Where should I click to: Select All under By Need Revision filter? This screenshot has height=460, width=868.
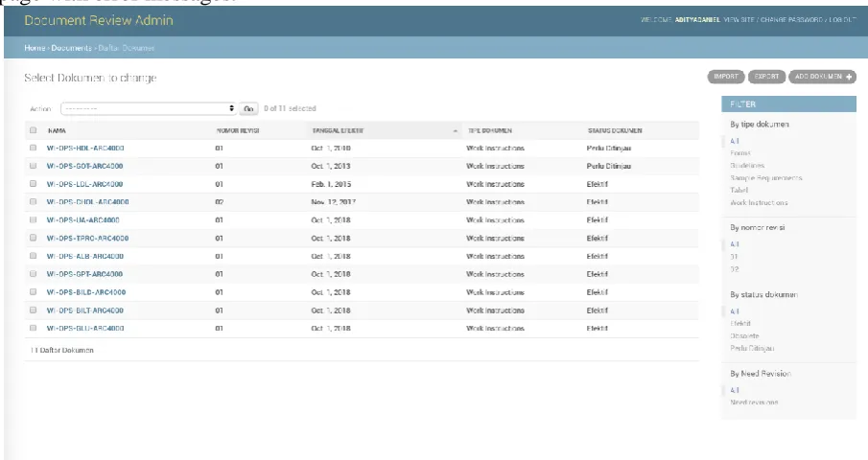pos(735,390)
